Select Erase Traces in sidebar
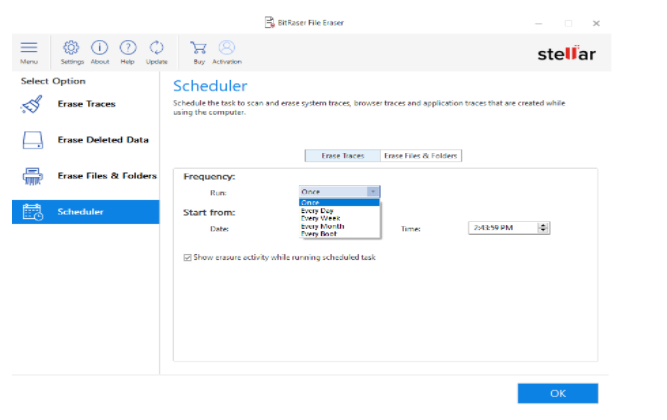This screenshot has width=667, height=420. tap(86, 104)
